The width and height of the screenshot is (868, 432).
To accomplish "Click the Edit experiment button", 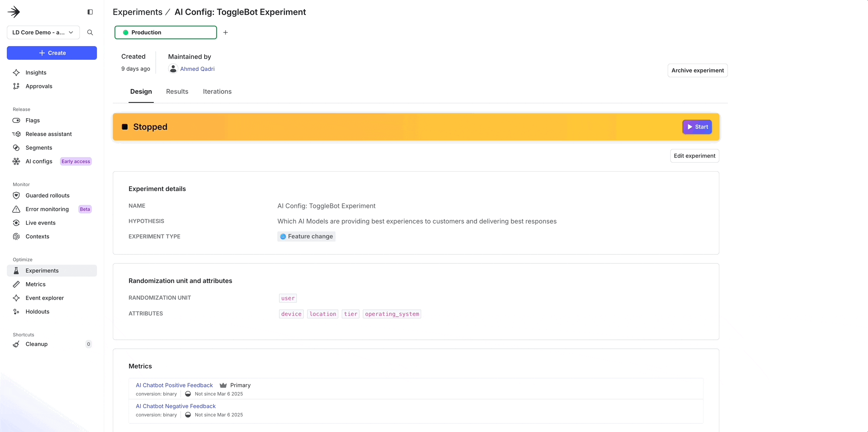I will [694, 156].
